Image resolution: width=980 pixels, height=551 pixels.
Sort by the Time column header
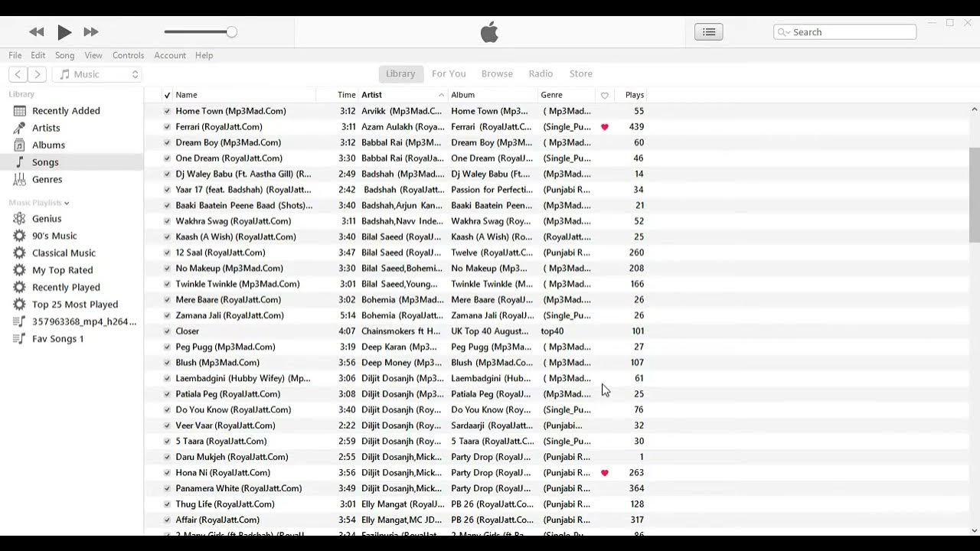[x=346, y=95]
